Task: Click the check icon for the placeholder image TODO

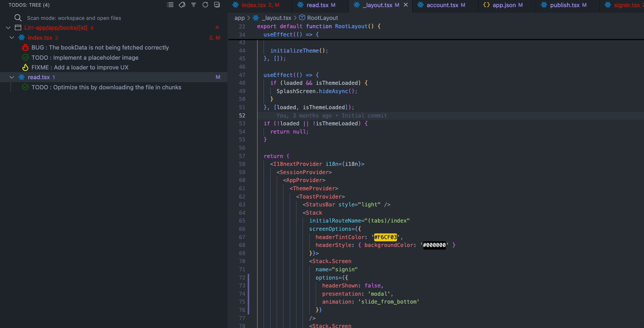Action: pyautogui.click(x=25, y=57)
